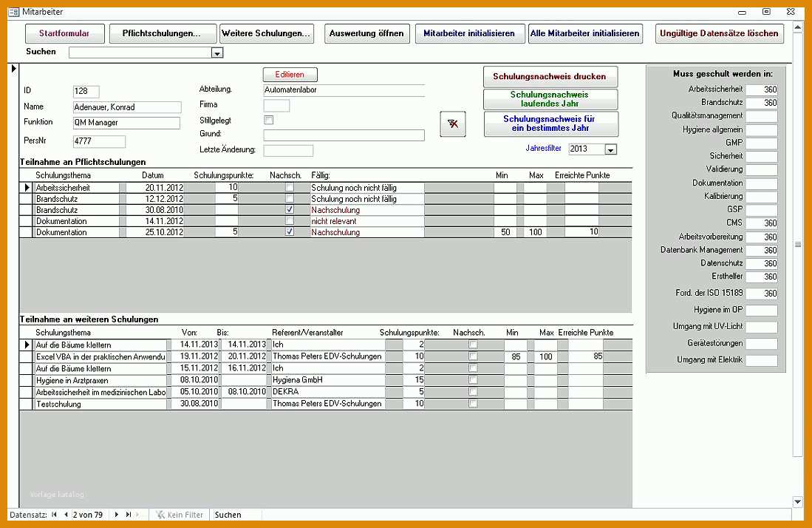Go to previous record navigation arrow
The width and height of the screenshot is (812, 528).
[x=66, y=515]
